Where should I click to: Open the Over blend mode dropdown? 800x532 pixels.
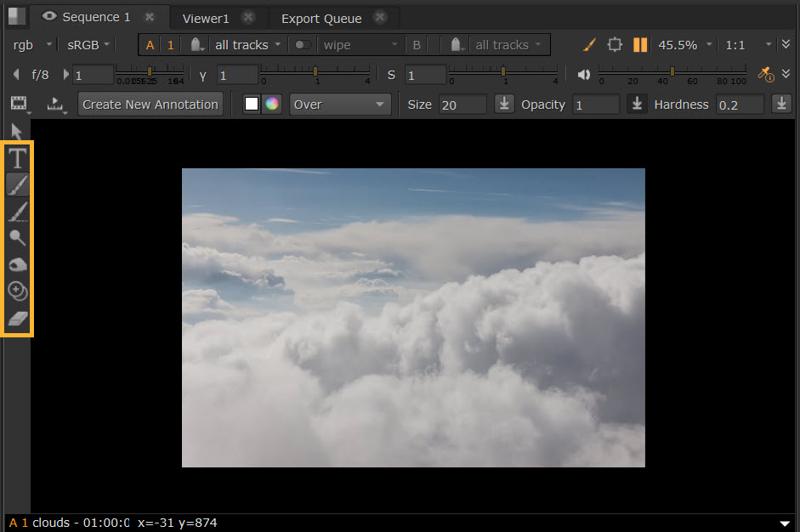pyautogui.click(x=339, y=105)
